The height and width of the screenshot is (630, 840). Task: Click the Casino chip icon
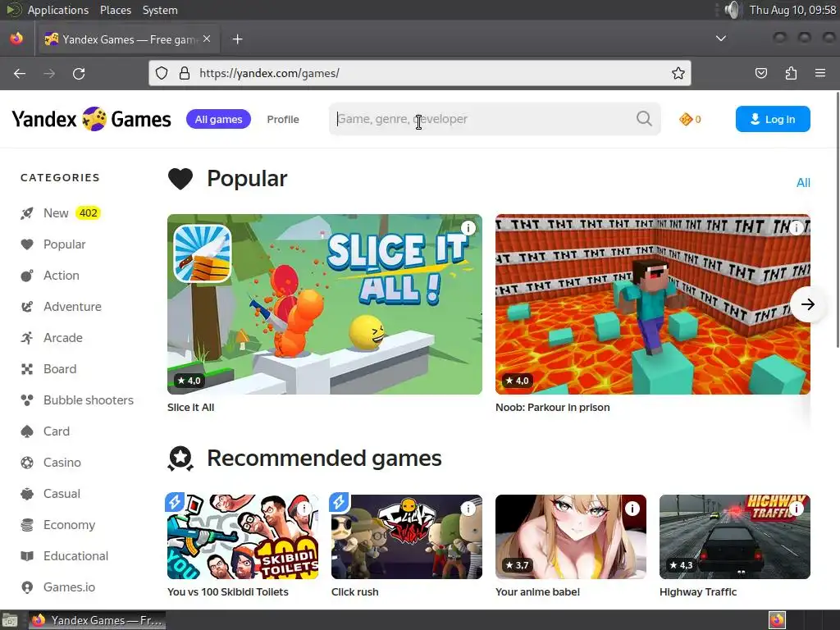pos(27,463)
